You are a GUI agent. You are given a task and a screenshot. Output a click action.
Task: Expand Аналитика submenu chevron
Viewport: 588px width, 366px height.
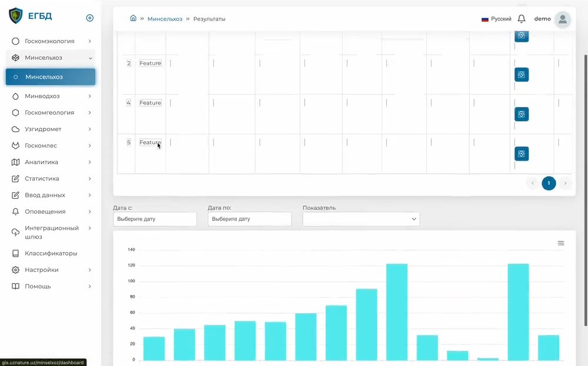[x=89, y=162]
